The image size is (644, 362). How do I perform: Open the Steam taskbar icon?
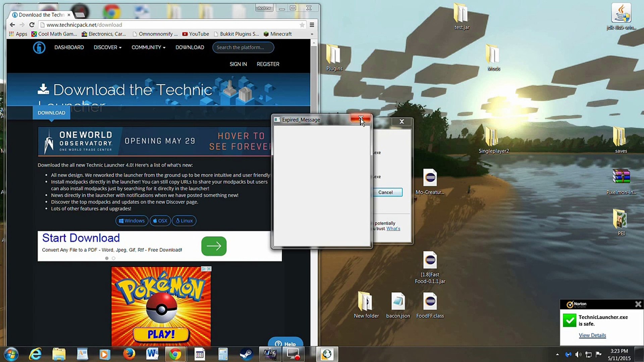247,354
